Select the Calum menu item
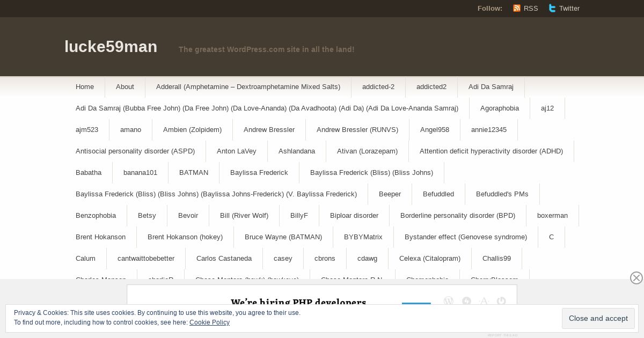This screenshot has width=644, height=338. [85, 258]
